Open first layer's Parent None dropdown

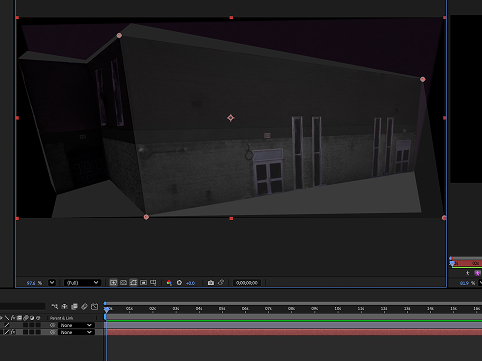pos(76,325)
